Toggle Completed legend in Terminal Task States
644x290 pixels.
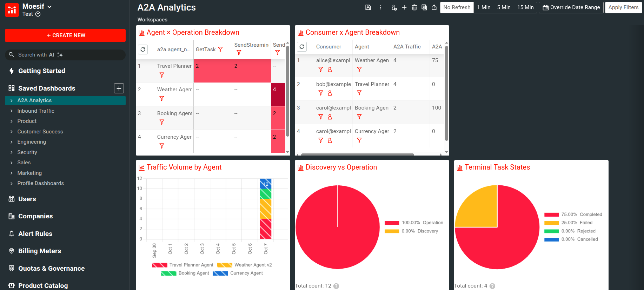point(573,215)
